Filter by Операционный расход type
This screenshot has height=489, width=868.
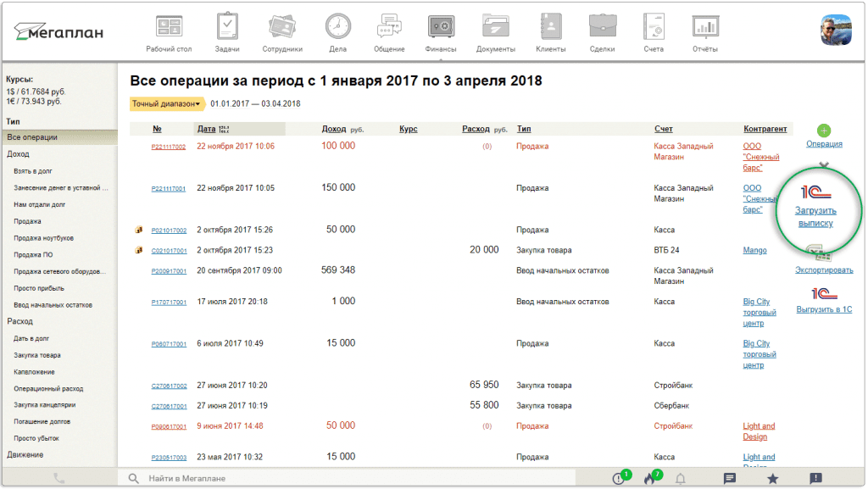pos(48,389)
